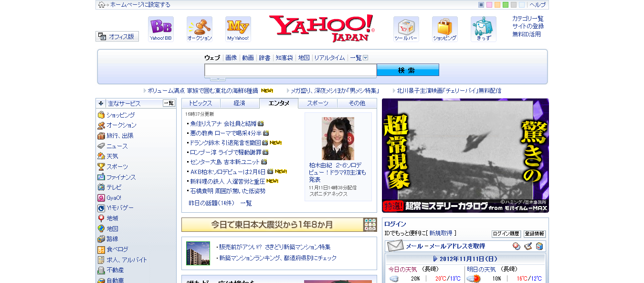Click the 地図 globe icon in sidebar
644x283 pixels.
[101, 229]
